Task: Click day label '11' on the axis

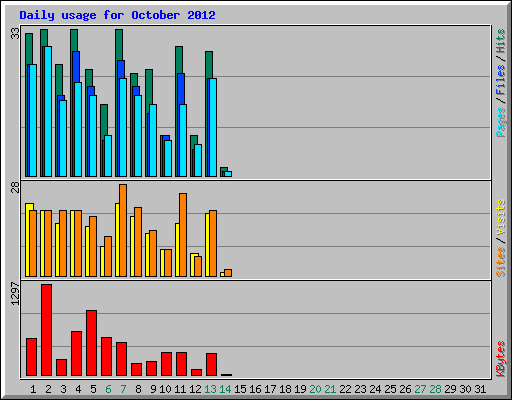Action: pos(180,389)
